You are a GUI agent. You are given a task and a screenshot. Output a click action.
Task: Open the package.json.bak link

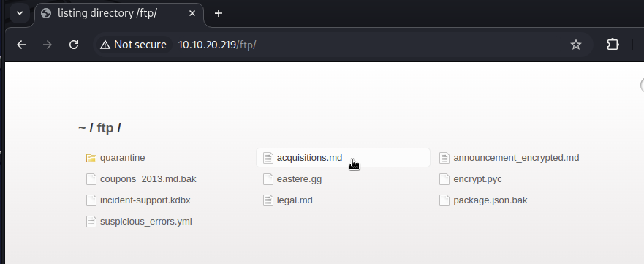pyautogui.click(x=490, y=200)
